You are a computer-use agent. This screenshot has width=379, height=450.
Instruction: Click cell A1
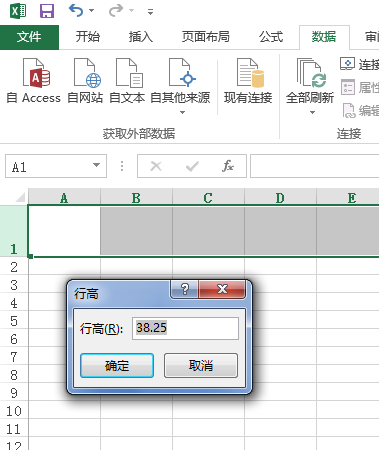coord(64,231)
